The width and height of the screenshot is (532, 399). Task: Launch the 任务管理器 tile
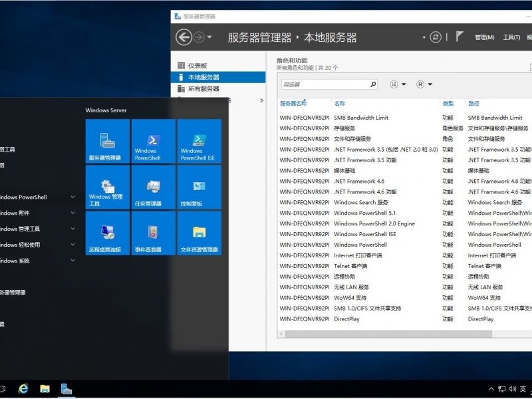[154, 187]
